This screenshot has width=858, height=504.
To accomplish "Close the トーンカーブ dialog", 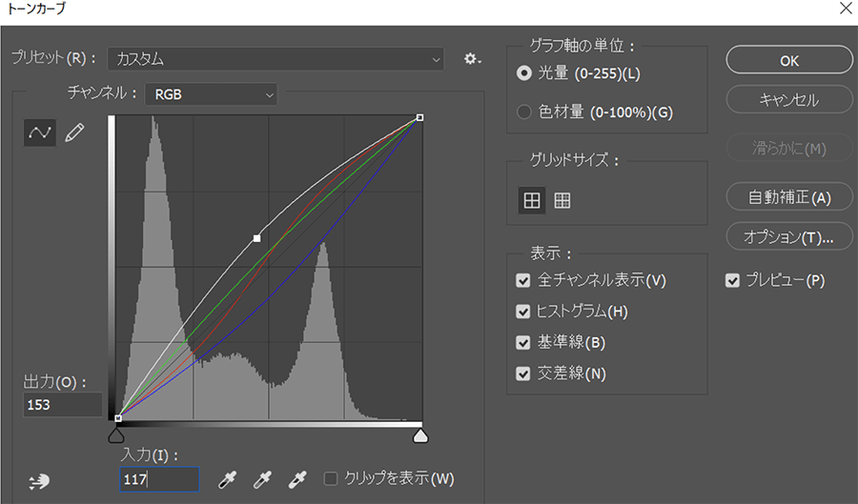I will pyautogui.click(x=845, y=9).
